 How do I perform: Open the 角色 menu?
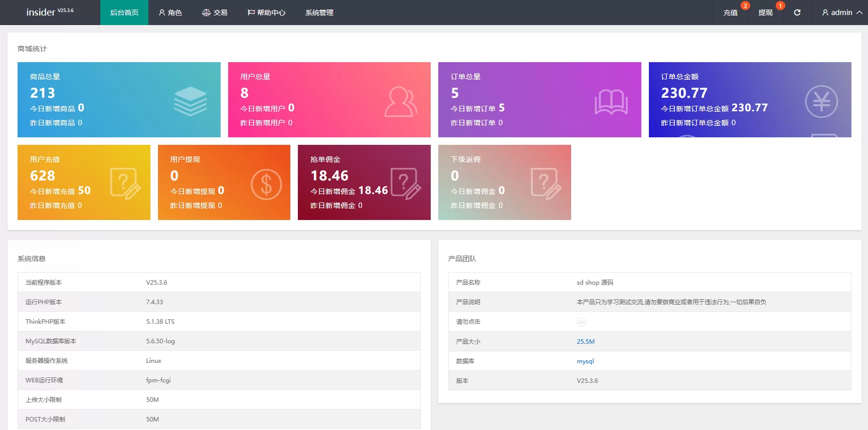click(170, 13)
